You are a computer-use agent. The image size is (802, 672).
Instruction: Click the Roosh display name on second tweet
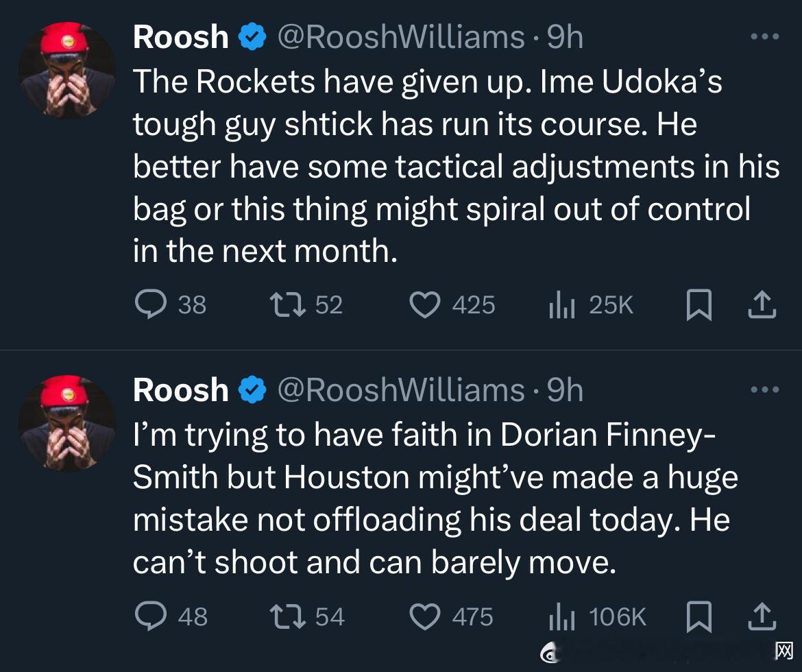(x=180, y=390)
